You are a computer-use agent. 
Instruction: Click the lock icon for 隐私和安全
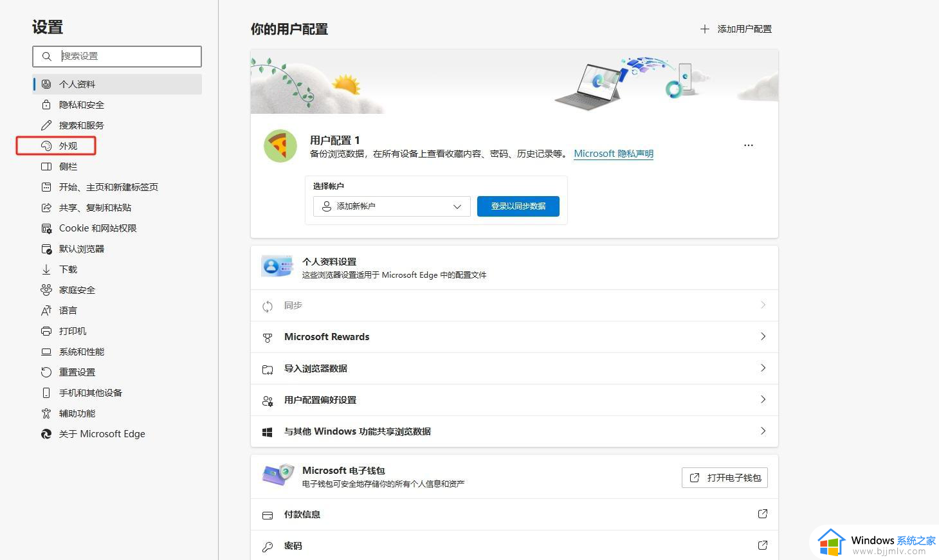[x=46, y=105]
